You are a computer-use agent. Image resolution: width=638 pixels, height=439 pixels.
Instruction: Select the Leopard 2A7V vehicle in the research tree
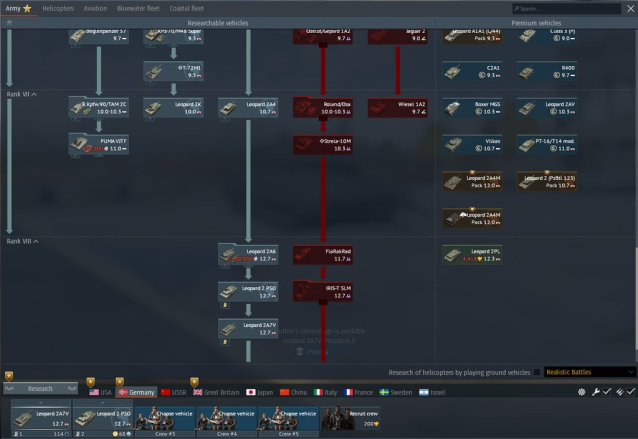point(249,328)
